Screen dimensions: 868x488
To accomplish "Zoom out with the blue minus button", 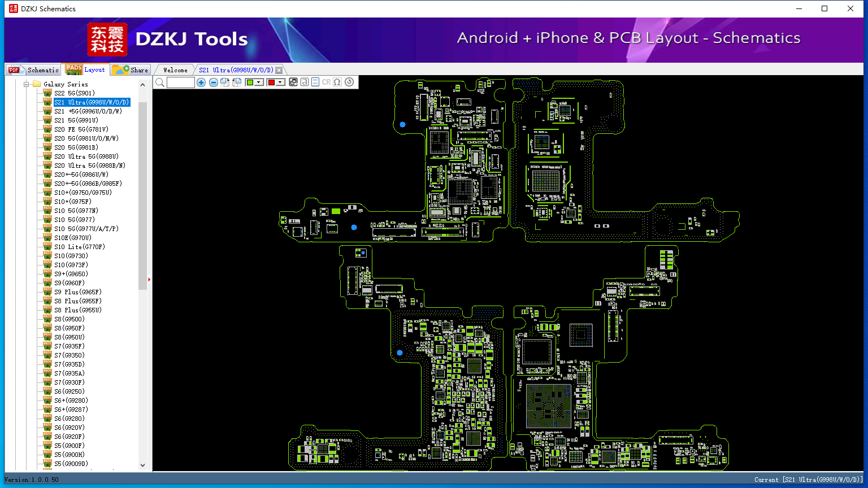I will click(213, 82).
